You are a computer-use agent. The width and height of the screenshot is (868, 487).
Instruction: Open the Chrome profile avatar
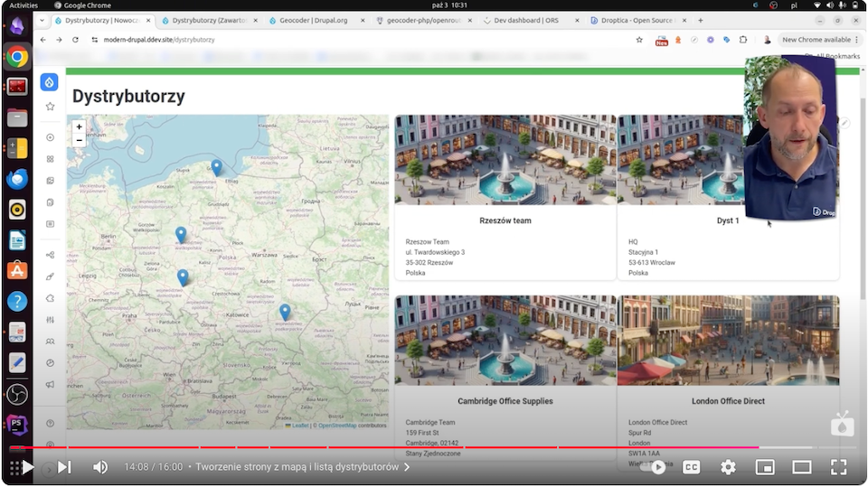point(767,40)
